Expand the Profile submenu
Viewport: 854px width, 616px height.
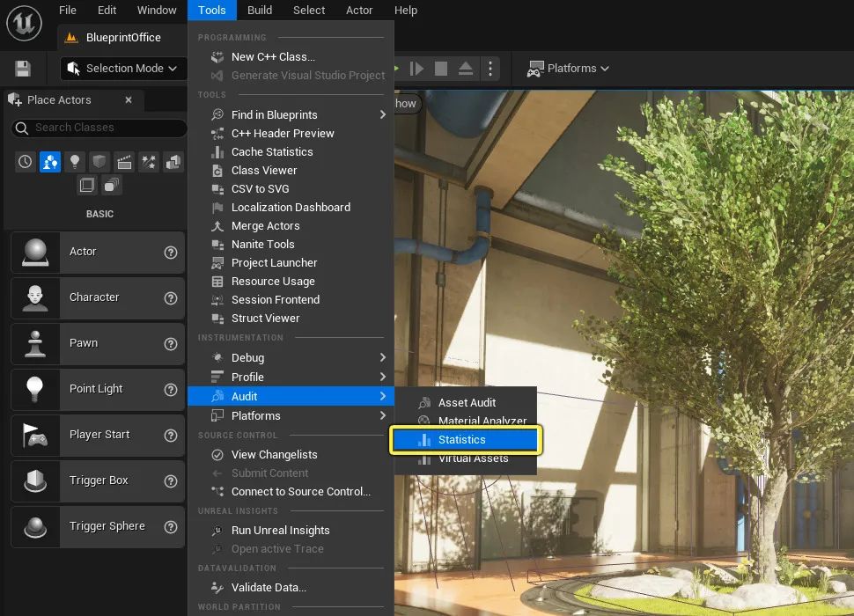pyautogui.click(x=291, y=378)
